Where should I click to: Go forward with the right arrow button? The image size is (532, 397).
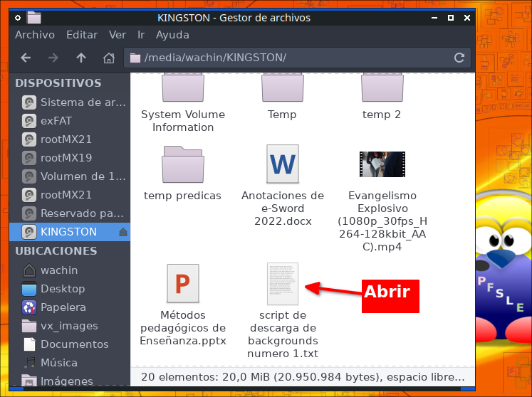[53, 58]
